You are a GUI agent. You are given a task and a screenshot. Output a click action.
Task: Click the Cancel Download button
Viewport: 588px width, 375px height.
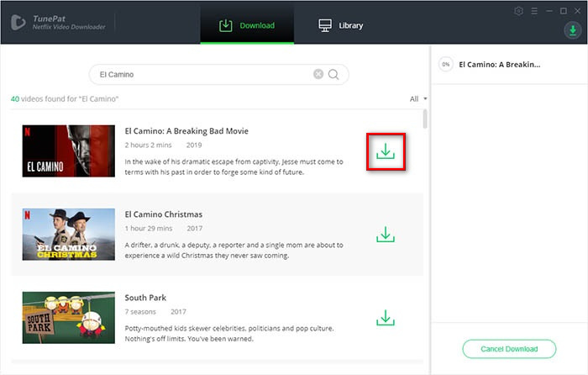pyautogui.click(x=509, y=349)
